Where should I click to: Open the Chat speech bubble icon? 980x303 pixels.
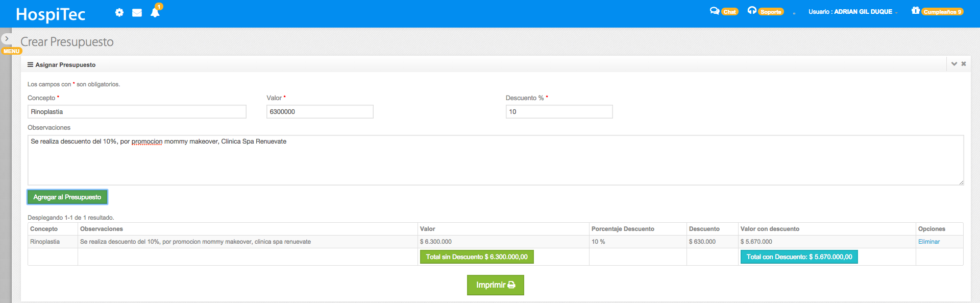(715, 11)
